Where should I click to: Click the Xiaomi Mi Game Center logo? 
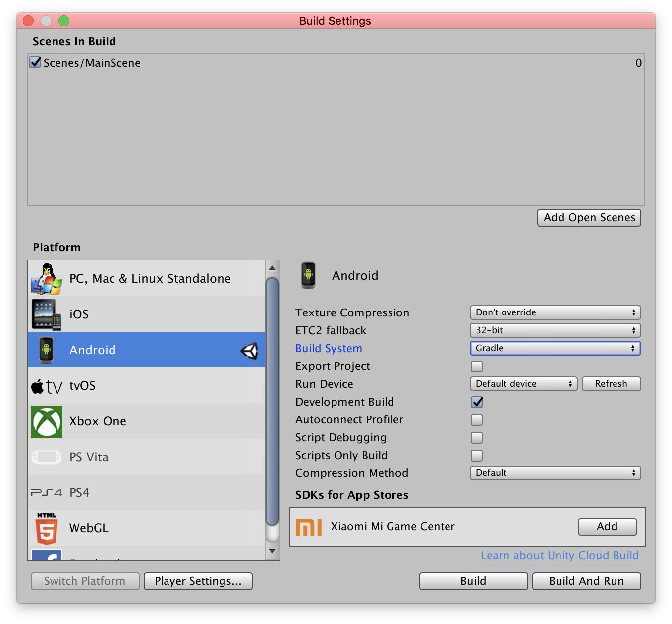[309, 527]
